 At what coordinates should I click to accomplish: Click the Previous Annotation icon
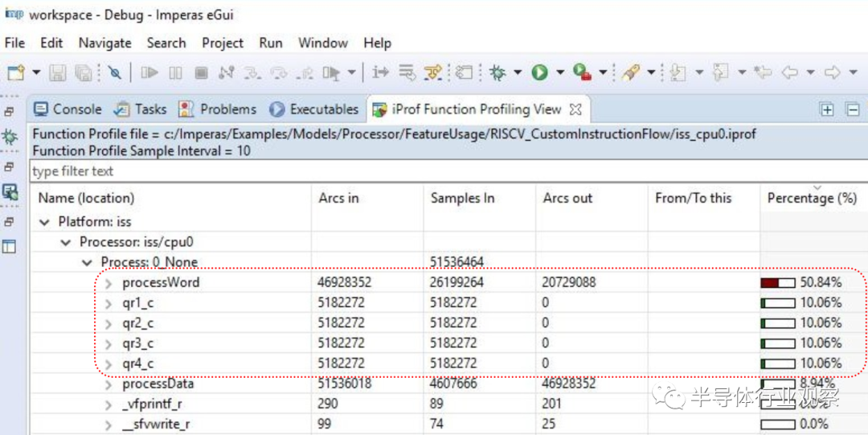pyautogui.click(x=720, y=72)
